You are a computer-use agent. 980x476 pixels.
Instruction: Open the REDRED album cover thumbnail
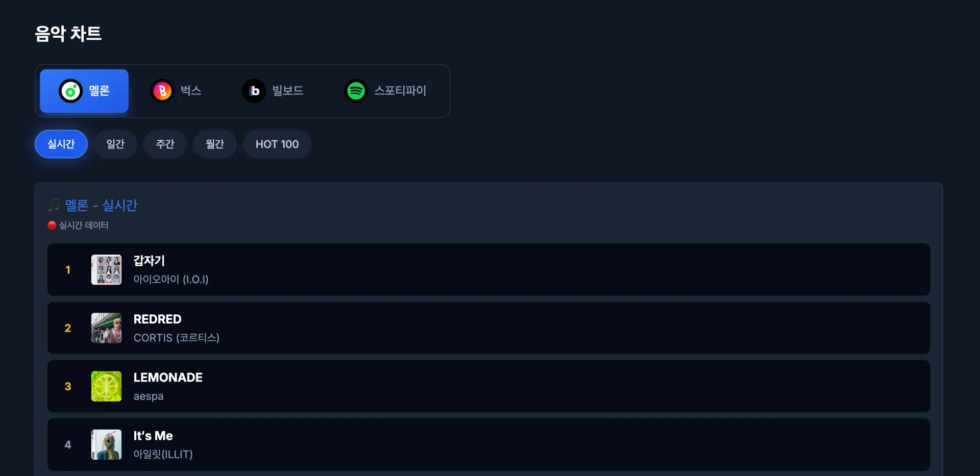coord(106,328)
